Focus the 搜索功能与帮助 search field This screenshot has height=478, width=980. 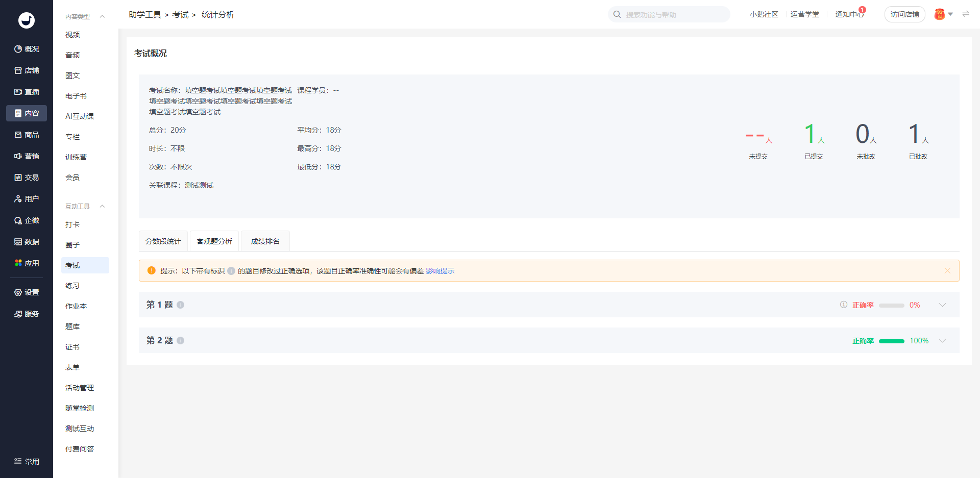click(674, 15)
